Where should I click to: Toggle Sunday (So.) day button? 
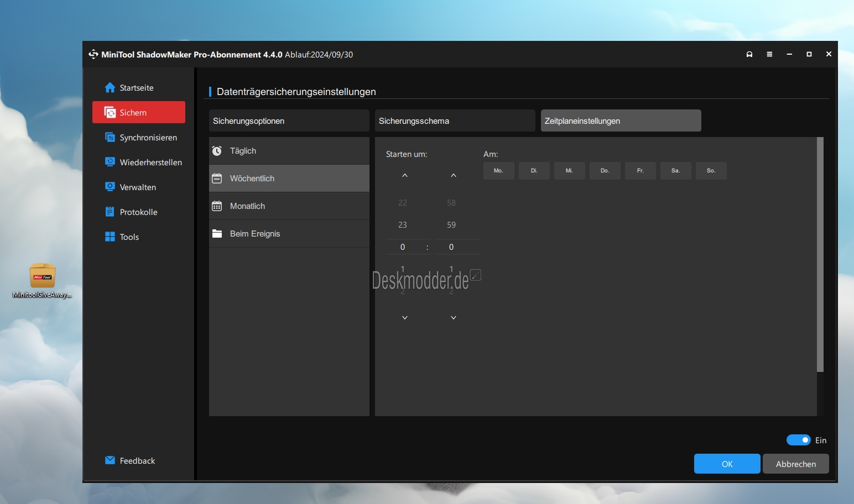click(711, 171)
